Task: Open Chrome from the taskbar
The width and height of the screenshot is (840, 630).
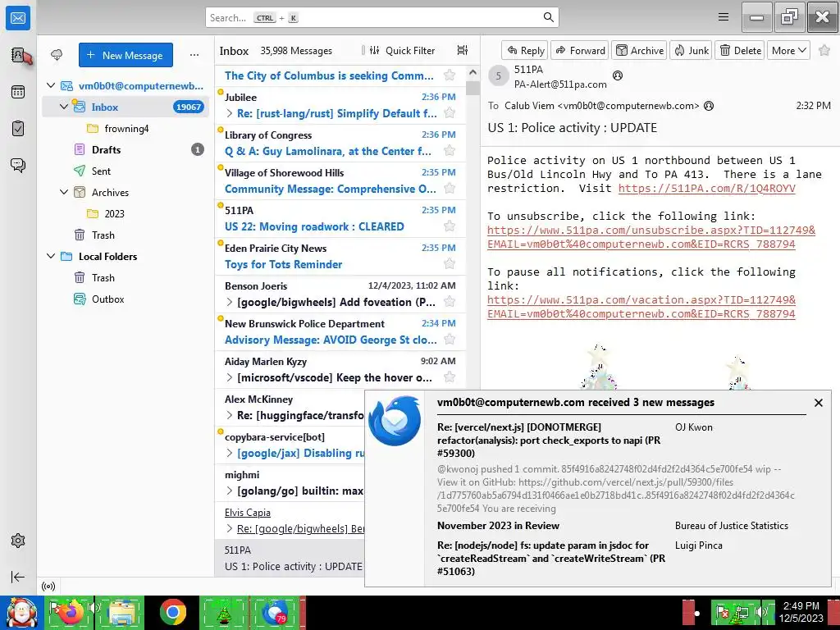Action: click(x=172, y=612)
